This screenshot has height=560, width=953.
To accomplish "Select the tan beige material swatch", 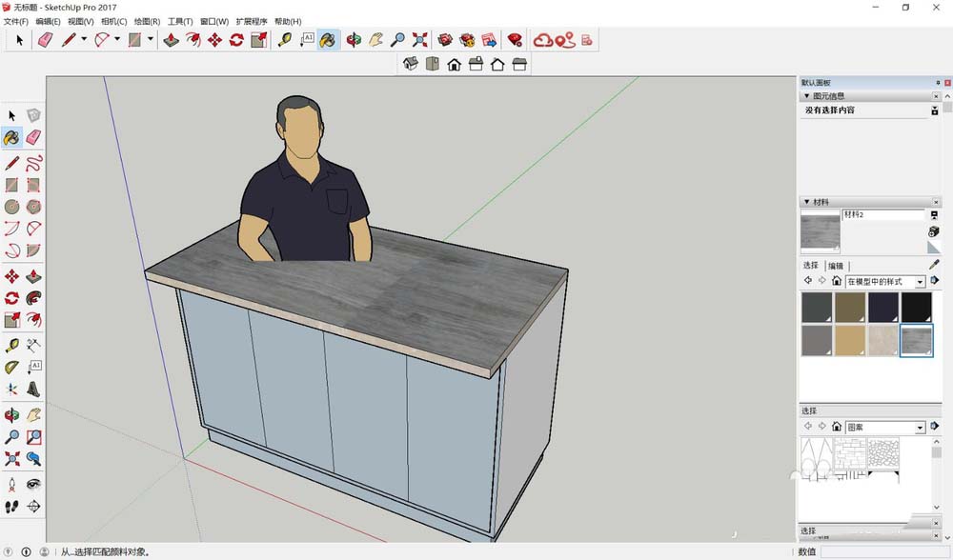I will (x=850, y=340).
